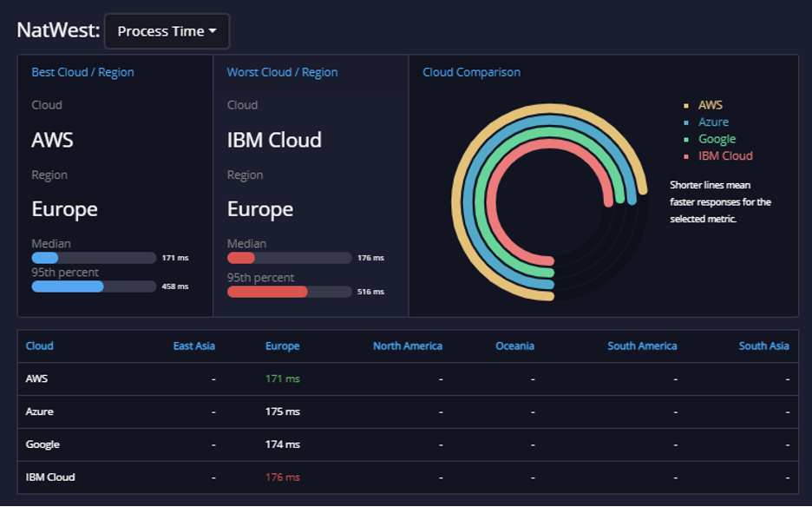
Task: Sort by the Oceania column header
Action: point(514,346)
